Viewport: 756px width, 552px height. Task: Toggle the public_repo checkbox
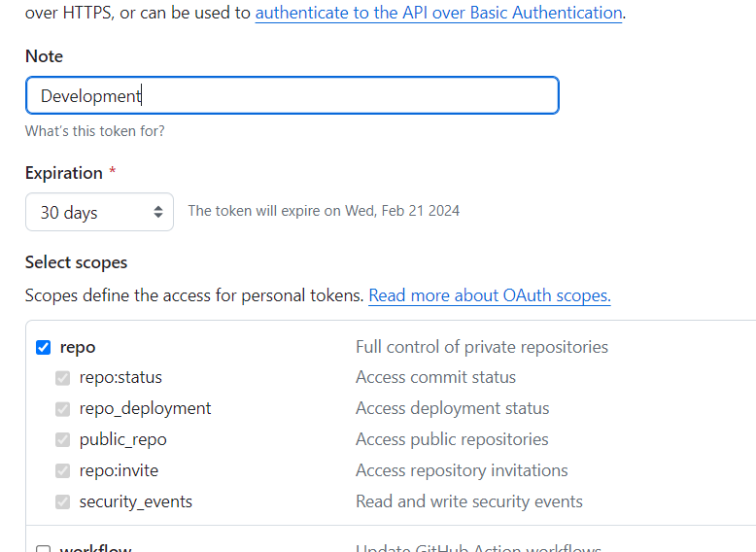coord(62,440)
